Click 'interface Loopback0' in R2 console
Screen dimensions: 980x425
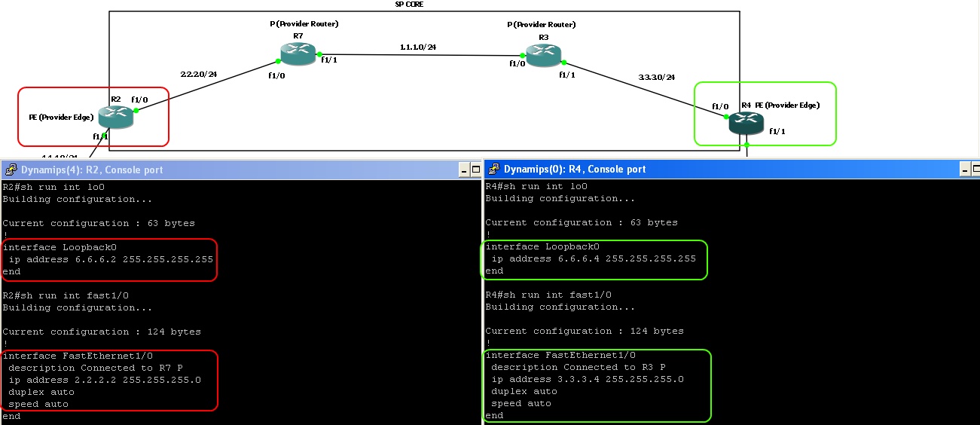click(60, 247)
